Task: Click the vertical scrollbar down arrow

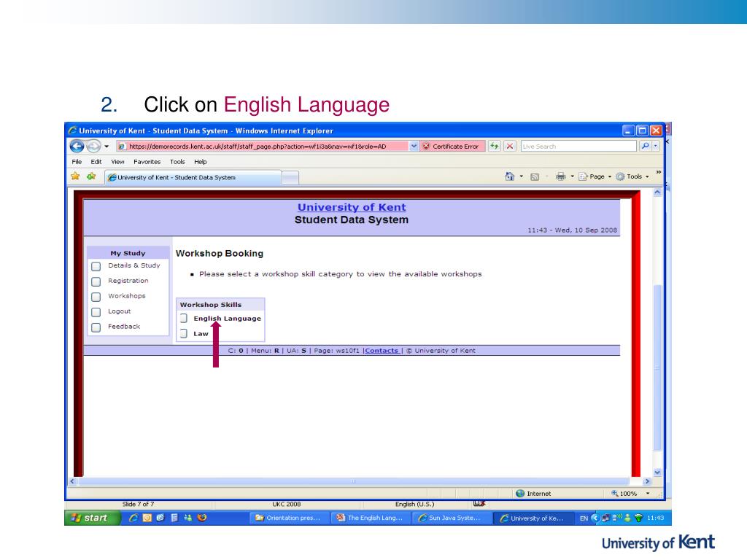Action: 657,472
